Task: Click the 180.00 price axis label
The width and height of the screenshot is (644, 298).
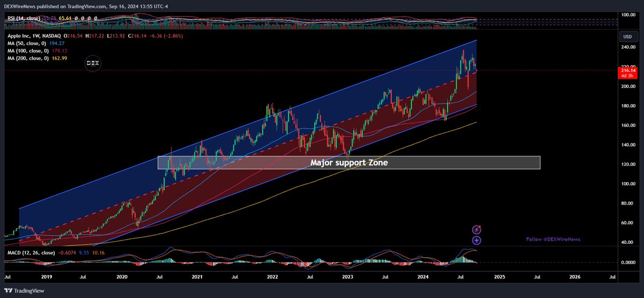Action: tap(627, 106)
